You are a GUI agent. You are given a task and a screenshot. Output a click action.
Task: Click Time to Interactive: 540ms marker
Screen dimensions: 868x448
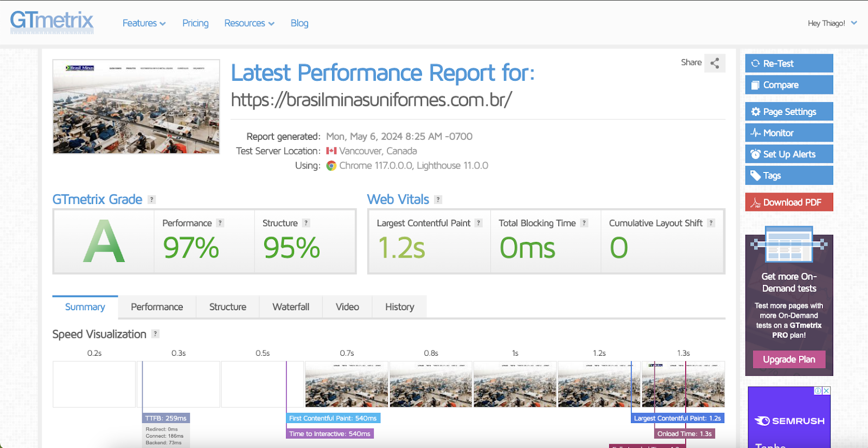(330, 434)
